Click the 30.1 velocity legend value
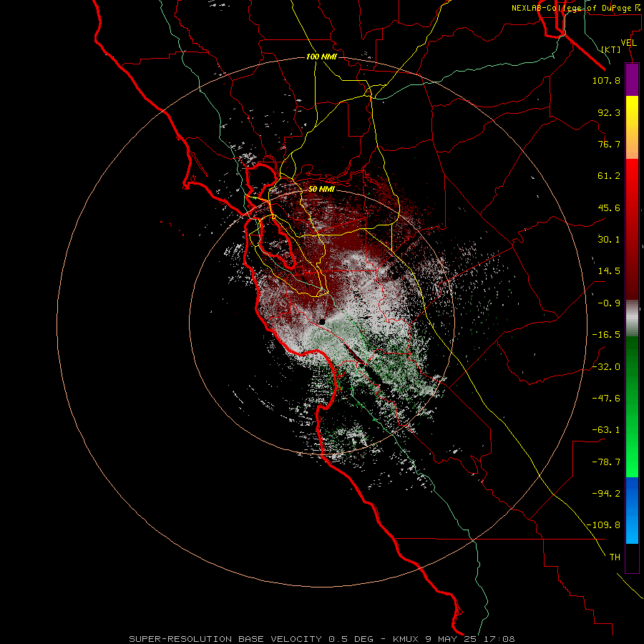Screen dimensions: 644x644 tap(609, 240)
